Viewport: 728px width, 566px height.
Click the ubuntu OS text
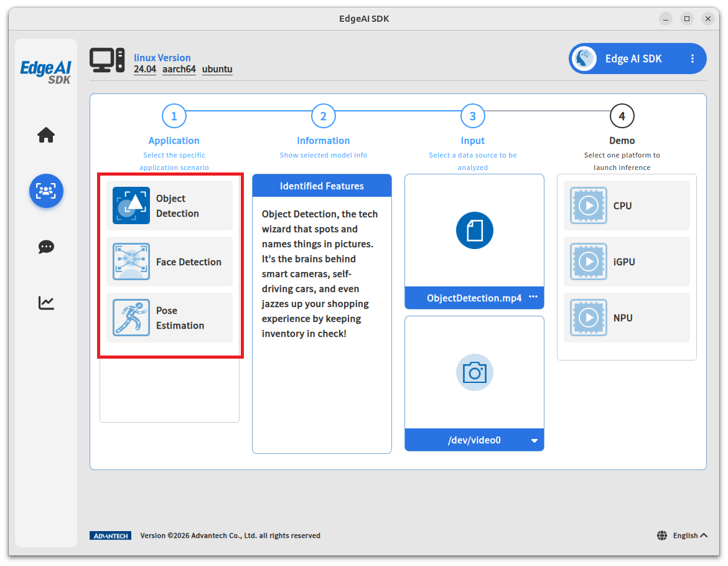(217, 69)
